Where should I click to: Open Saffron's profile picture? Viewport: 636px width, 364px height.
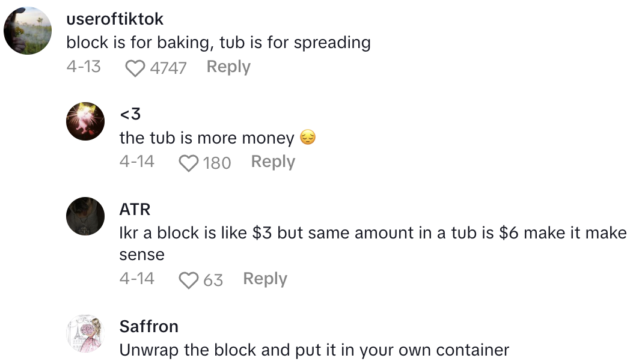point(85,333)
